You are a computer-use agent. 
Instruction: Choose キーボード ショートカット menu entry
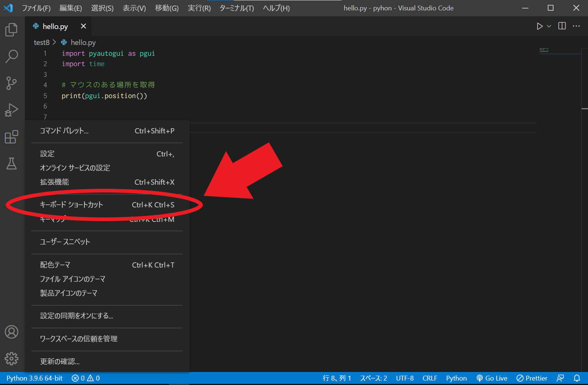click(x=107, y=205)
